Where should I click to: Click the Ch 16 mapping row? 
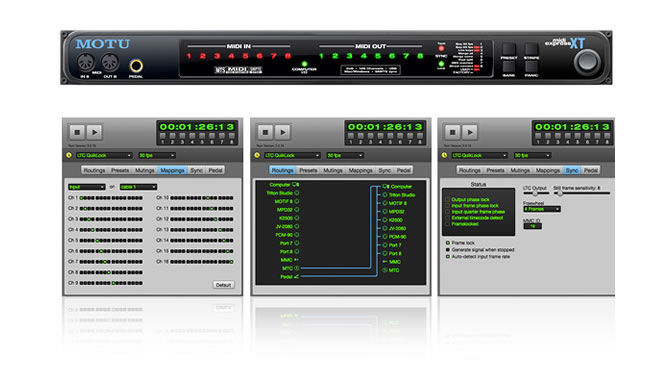(x=195, y=262)
